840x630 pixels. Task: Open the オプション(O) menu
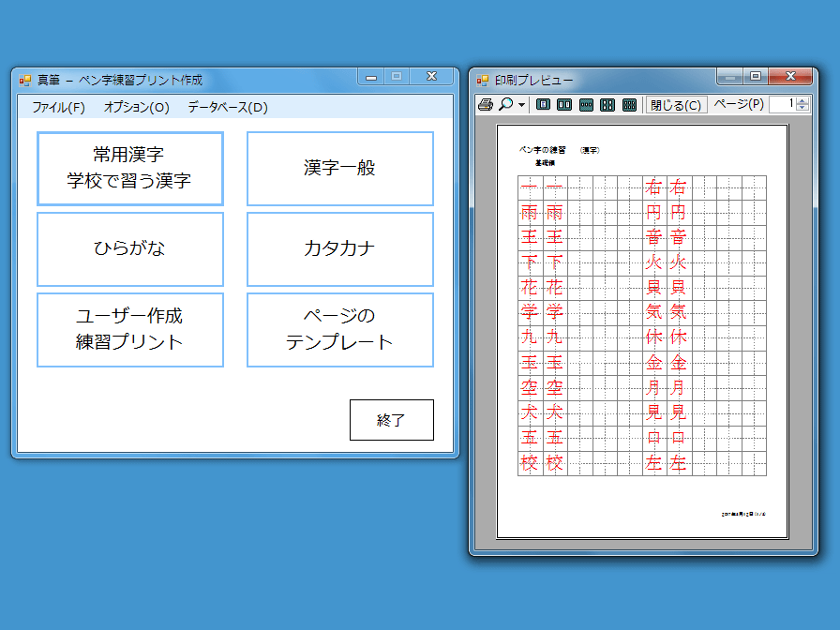coord(137,107)
